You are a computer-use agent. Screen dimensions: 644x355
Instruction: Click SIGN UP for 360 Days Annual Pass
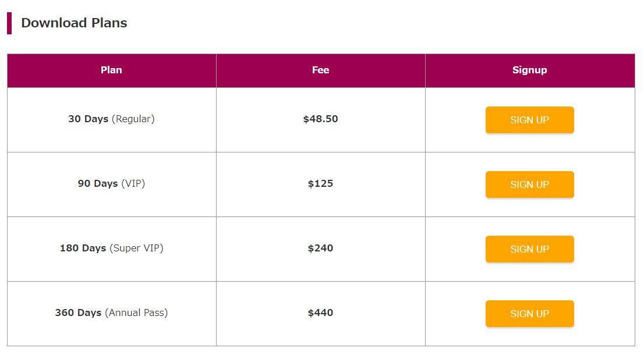click(529, 314)
